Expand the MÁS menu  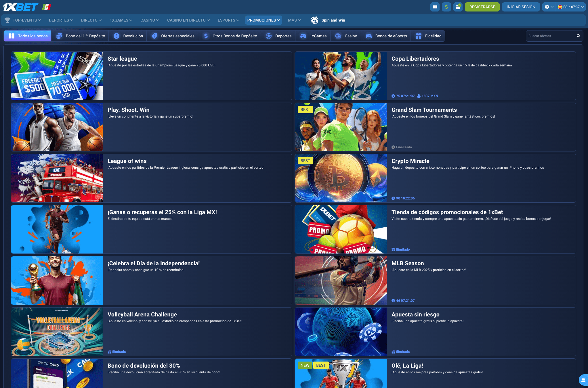tap(294, 20)
